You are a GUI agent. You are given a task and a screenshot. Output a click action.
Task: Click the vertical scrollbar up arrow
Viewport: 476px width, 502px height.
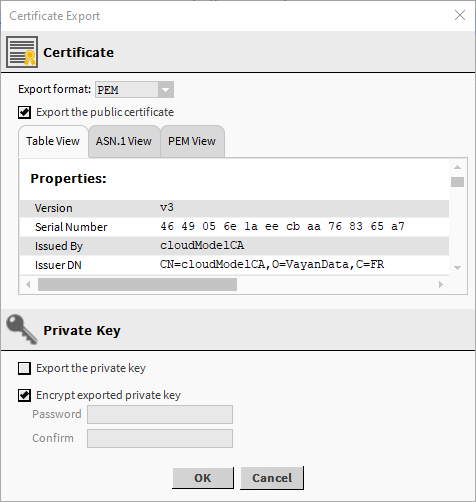(457, 167)
